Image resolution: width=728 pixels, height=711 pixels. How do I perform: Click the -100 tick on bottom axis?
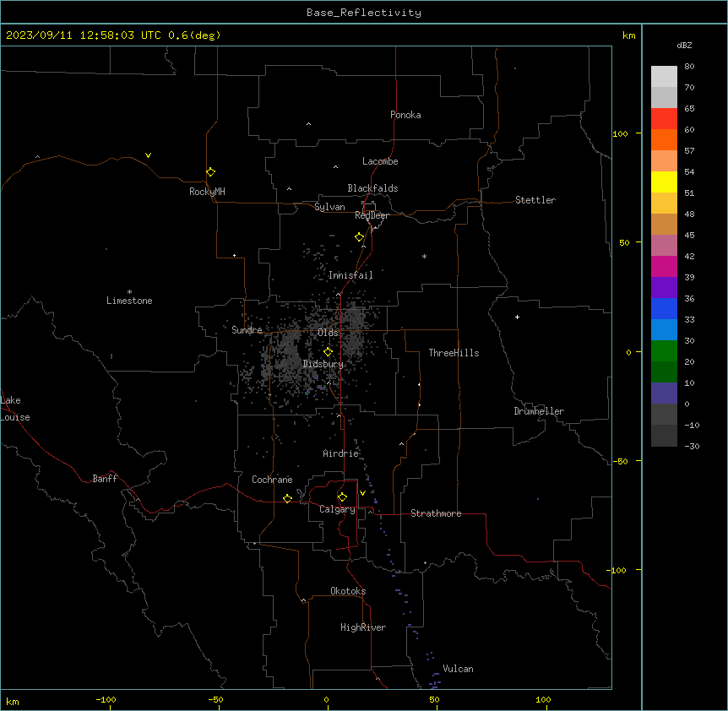click(106, 700)
